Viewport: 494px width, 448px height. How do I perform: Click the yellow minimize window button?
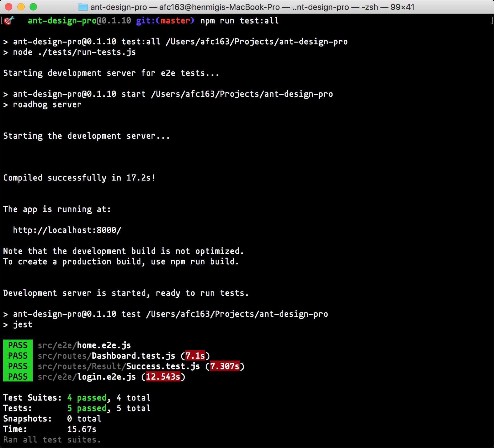click(21, 7)
